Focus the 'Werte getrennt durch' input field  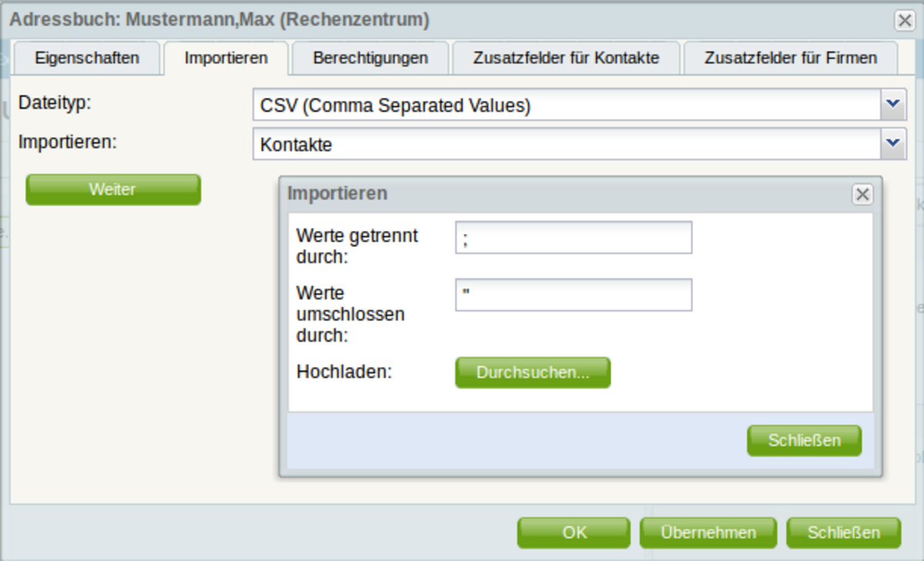(x=574, y=238)
